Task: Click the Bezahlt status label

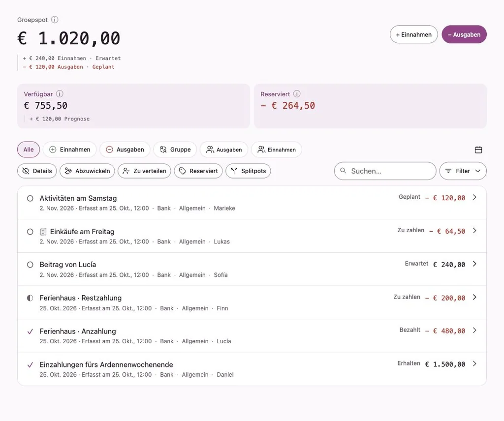Action: tap(410, 330)
